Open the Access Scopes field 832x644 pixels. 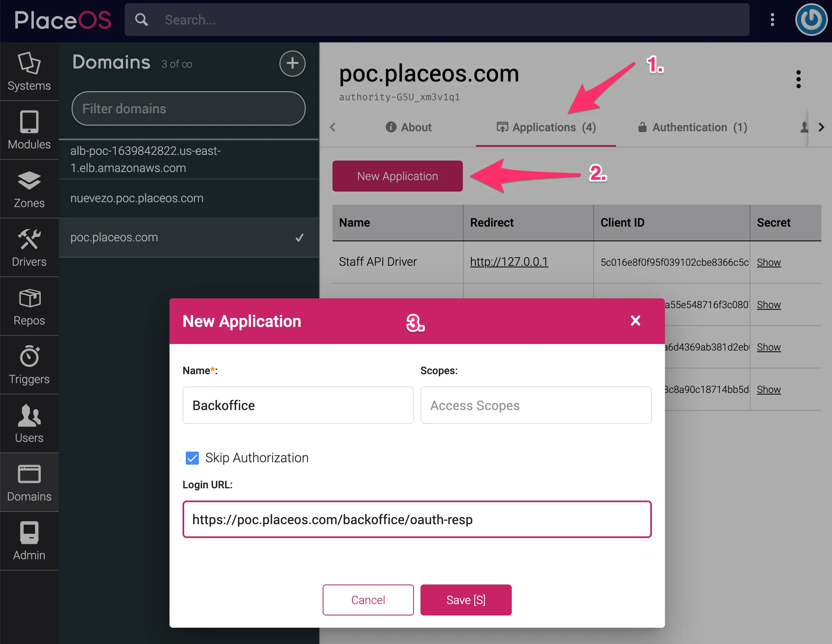536,406
